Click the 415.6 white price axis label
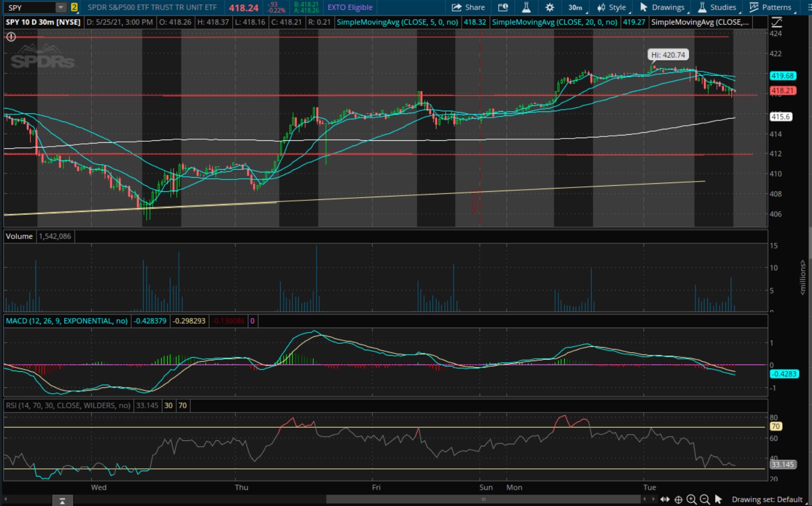 pos(781,117)
